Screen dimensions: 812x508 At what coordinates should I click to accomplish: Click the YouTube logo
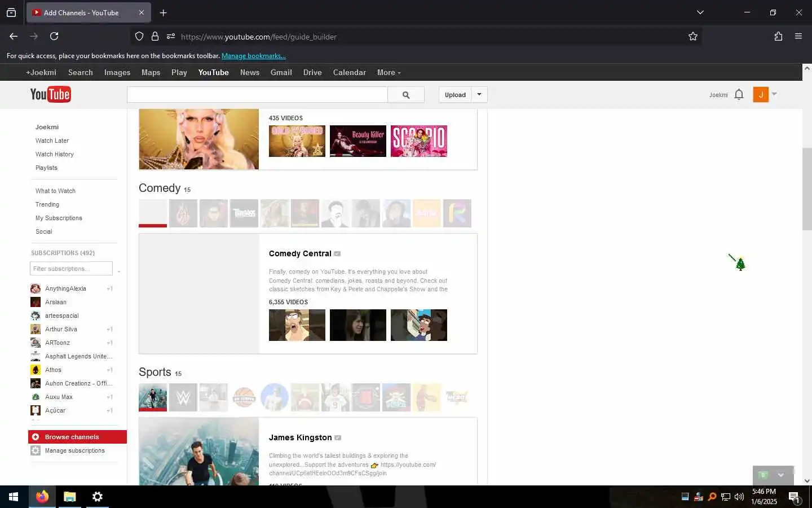pyautogui.click(x=50, y=94)
